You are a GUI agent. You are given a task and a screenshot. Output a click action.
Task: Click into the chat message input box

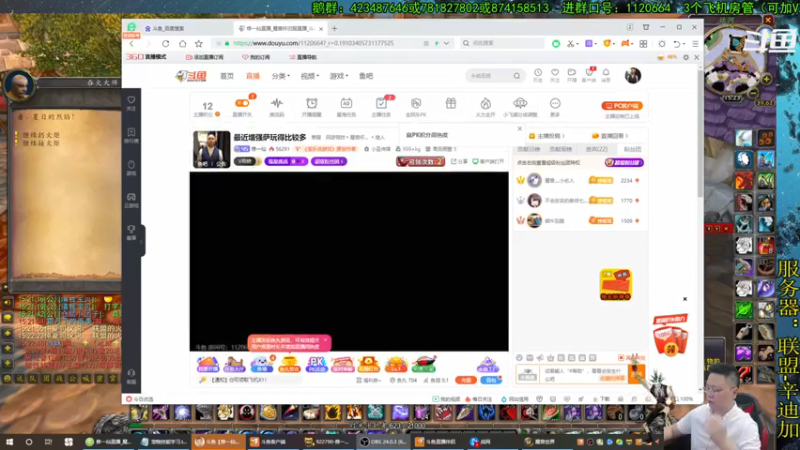click(x=583, y=374)
